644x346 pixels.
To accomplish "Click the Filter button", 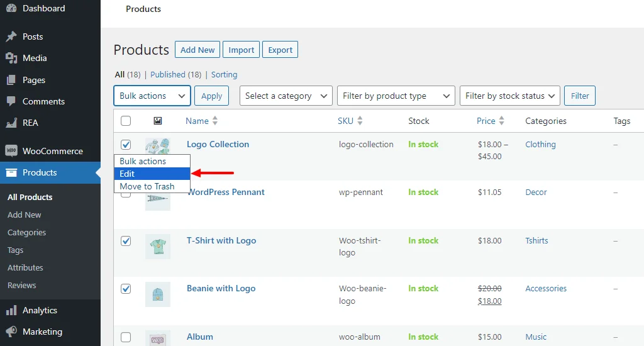I will pyautogui.click(x=580, y=96).
